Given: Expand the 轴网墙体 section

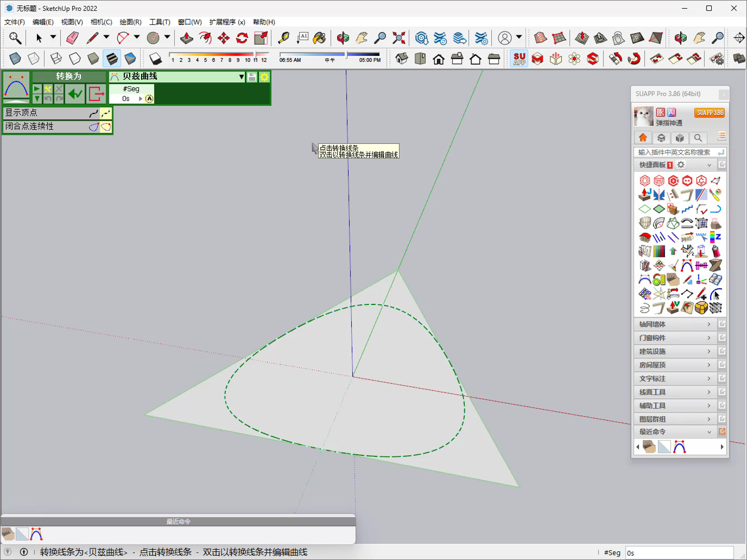Looking at the screenshot, I should coord(675,324).
